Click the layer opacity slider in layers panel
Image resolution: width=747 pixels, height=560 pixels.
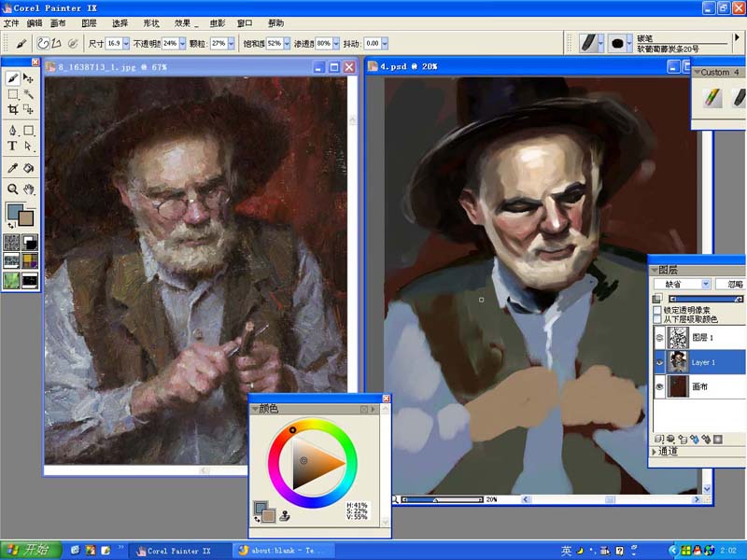[706, 299]
